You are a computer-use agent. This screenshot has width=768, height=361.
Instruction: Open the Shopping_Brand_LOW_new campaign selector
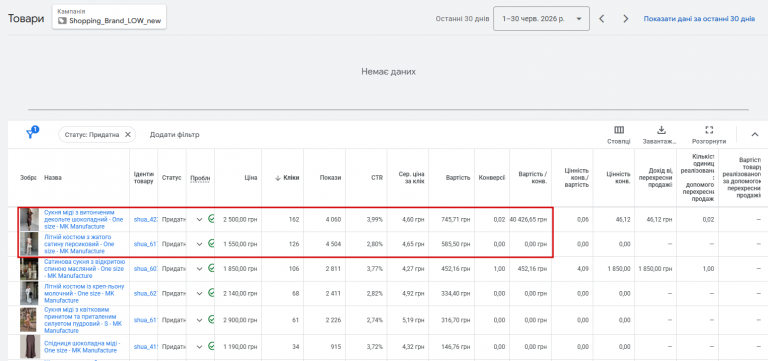tap(109, 17)
